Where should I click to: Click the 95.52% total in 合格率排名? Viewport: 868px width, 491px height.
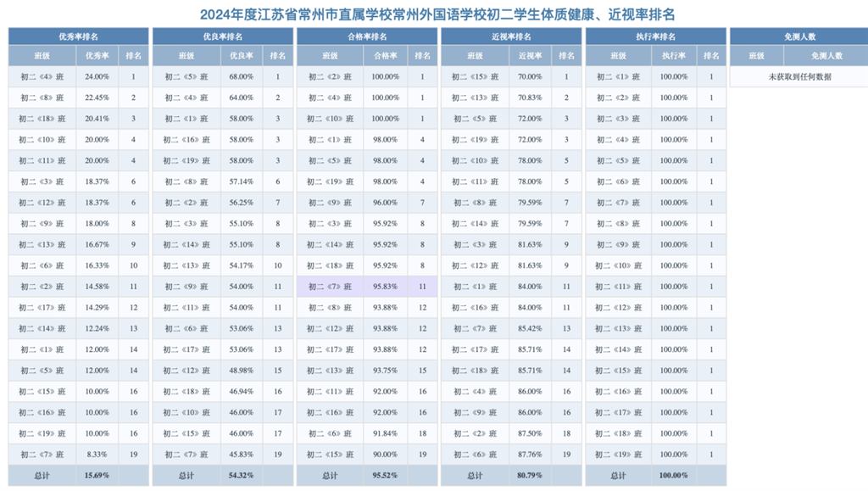pyautogui.click(x=385, y=476)
